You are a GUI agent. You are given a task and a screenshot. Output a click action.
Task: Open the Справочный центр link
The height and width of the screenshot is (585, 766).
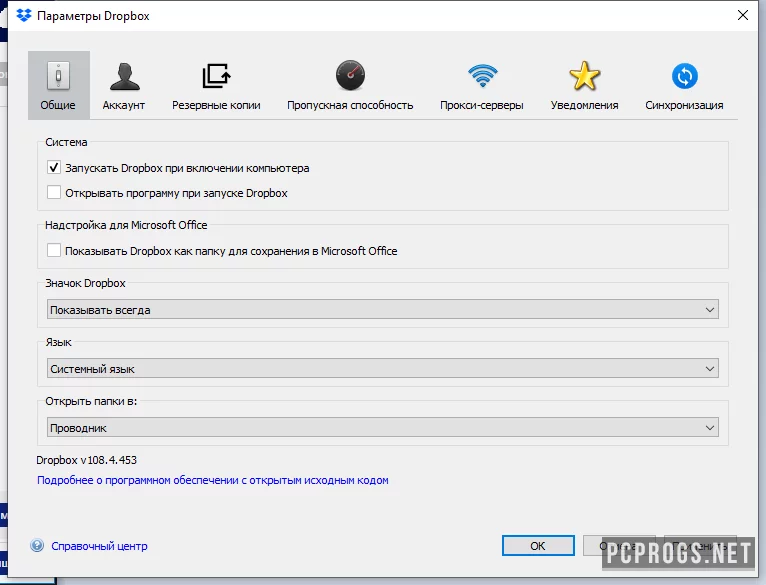tap(99, 546)
